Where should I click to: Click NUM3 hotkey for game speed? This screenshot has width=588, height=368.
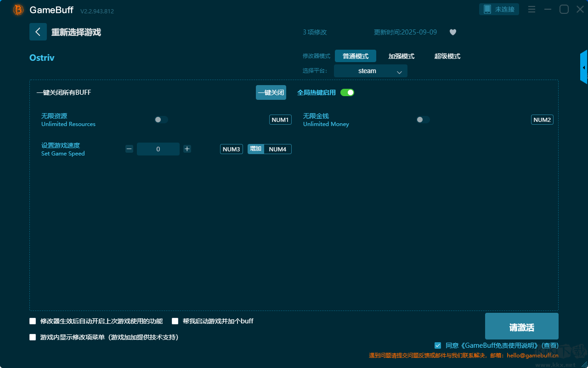232,149
